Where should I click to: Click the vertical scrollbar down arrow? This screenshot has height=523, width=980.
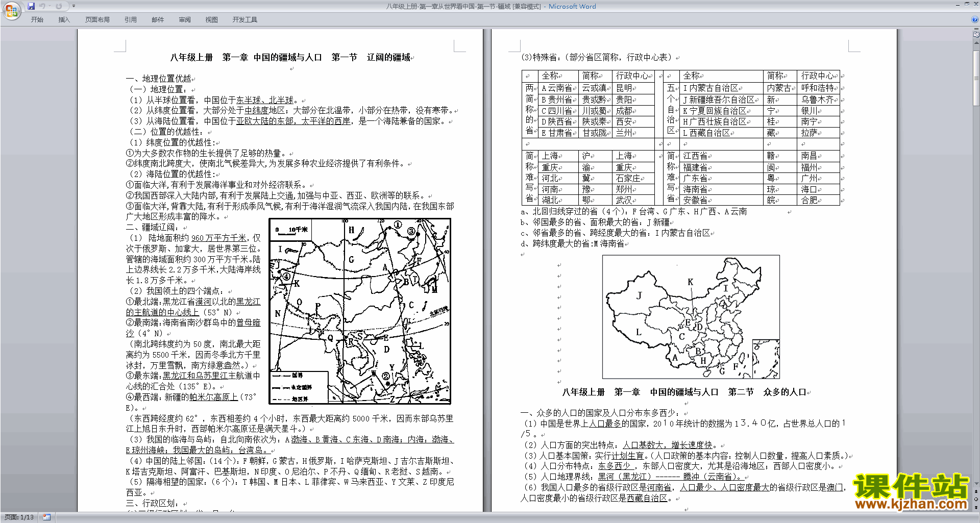coord(976,484)
